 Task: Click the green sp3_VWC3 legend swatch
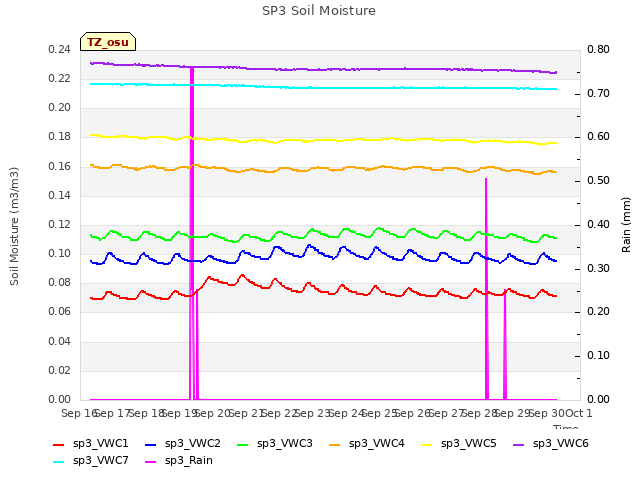[243, 444]
